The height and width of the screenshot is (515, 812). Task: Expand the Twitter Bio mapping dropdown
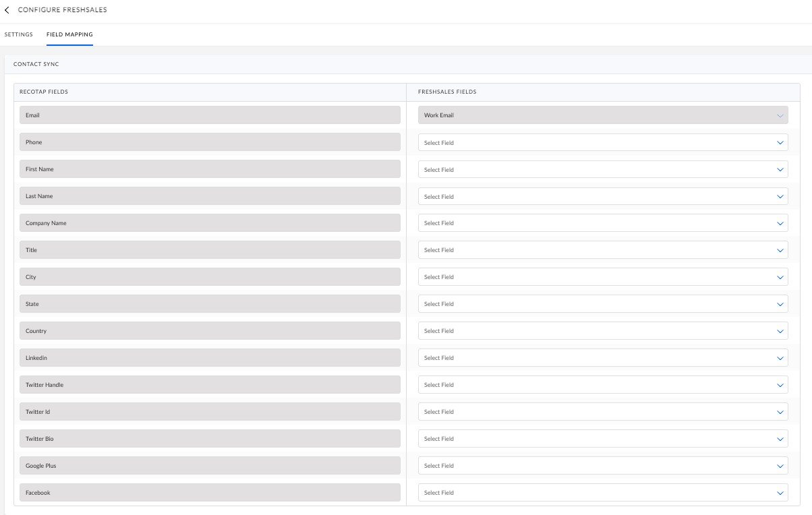point(603,439)
